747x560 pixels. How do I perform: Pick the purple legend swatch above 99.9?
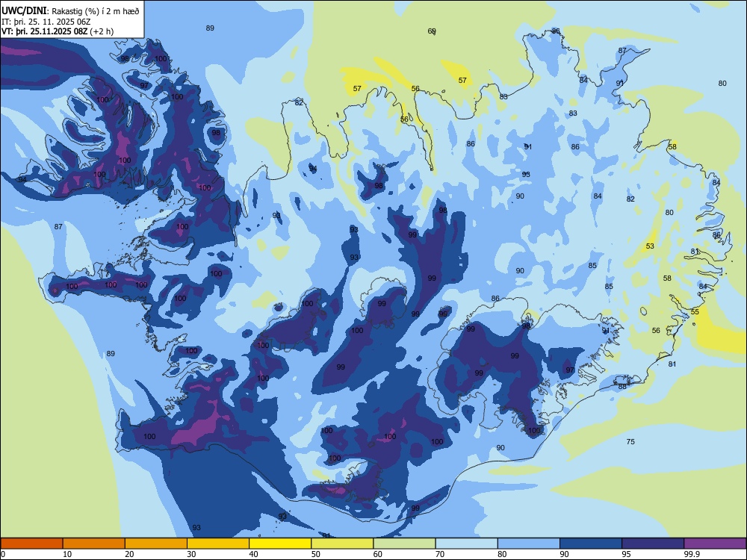[715, 544]
